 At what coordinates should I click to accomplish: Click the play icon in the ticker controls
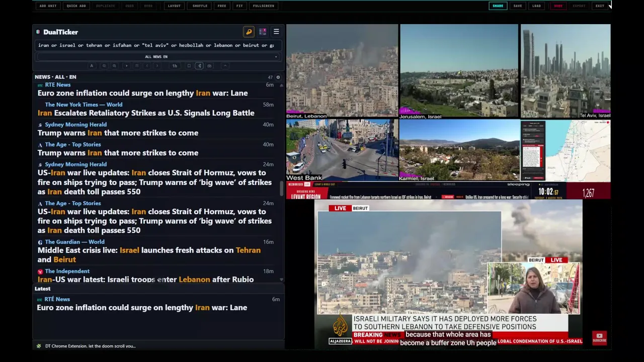pyautogui.click(x=126, y=66)
